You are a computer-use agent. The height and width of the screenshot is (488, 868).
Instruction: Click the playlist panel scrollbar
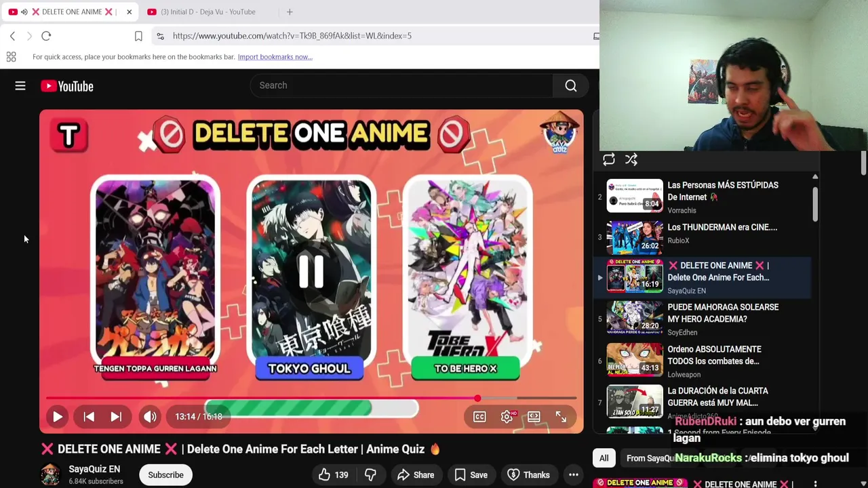coord(815,203)
